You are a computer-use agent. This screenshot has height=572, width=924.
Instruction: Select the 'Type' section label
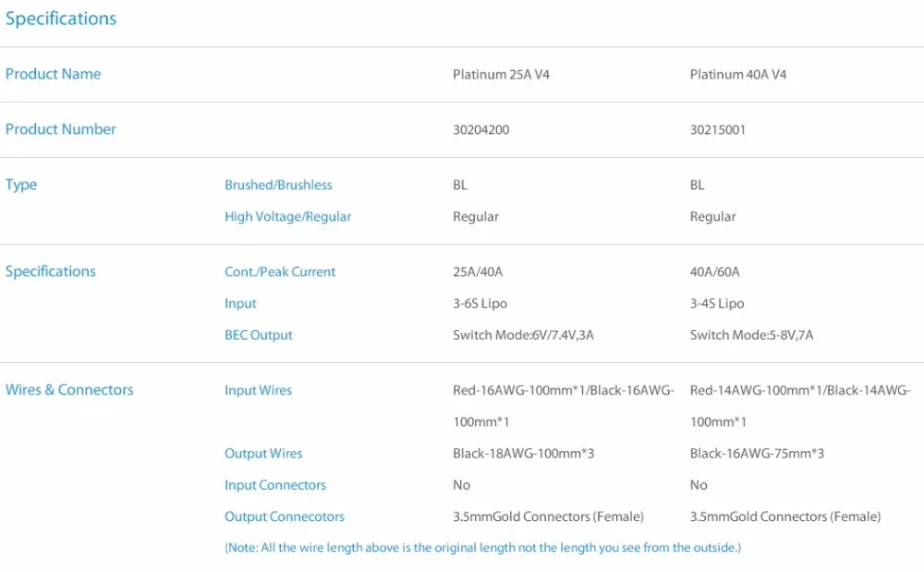click(x=21, y=185)
